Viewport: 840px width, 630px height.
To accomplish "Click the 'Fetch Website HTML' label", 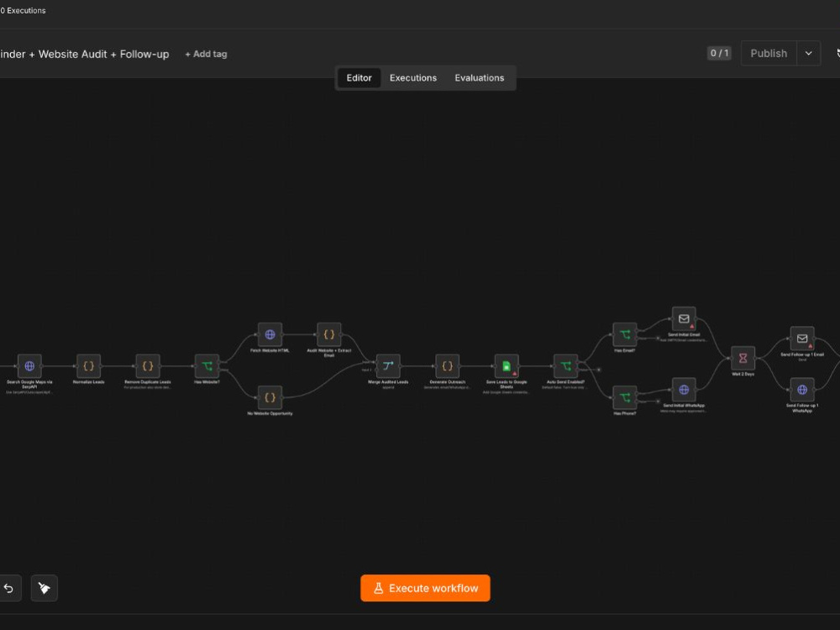I will [x=270, y=350].
